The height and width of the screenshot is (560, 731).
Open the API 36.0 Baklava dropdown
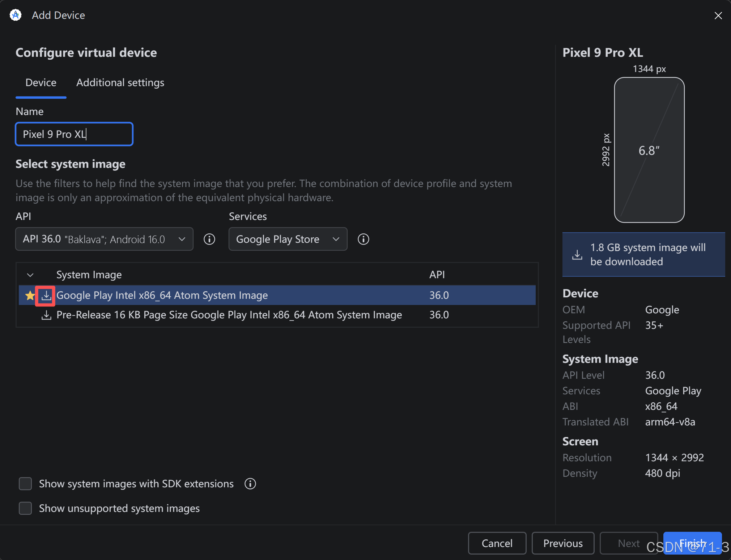point(104,239)
